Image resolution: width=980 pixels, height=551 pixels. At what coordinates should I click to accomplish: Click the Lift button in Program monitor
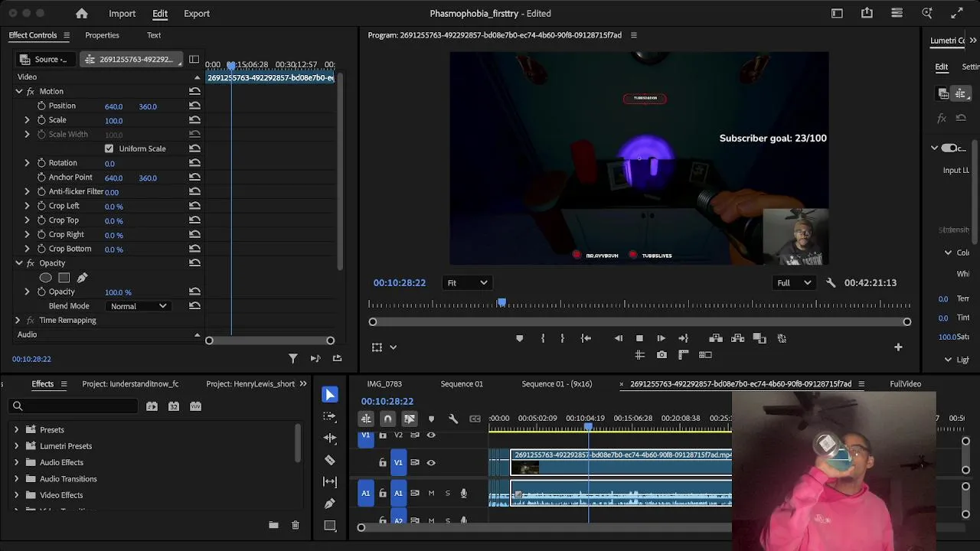click(716, 338)
